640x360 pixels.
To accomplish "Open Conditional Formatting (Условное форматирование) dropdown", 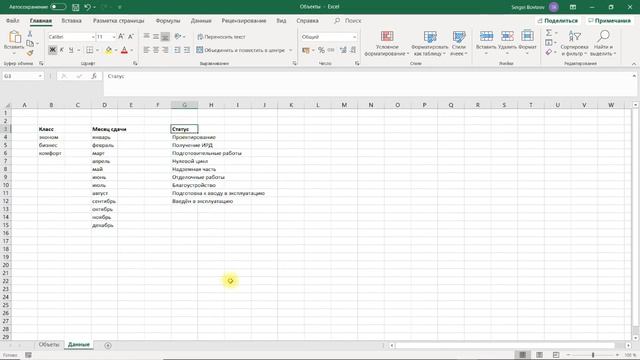I will click(x=387, y=43).
